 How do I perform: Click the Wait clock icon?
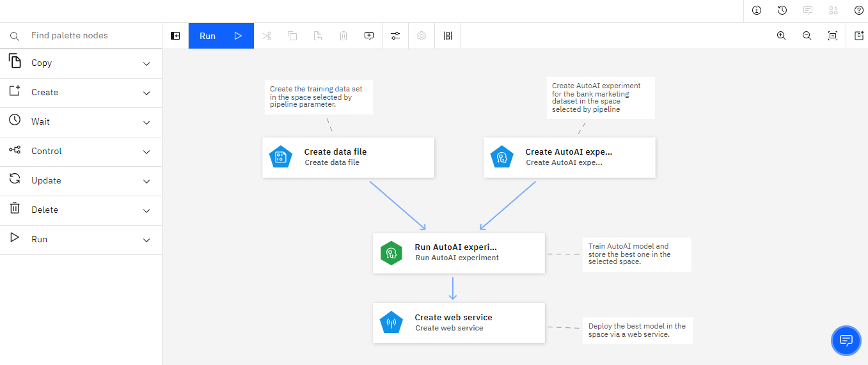[x=15, y=120]
